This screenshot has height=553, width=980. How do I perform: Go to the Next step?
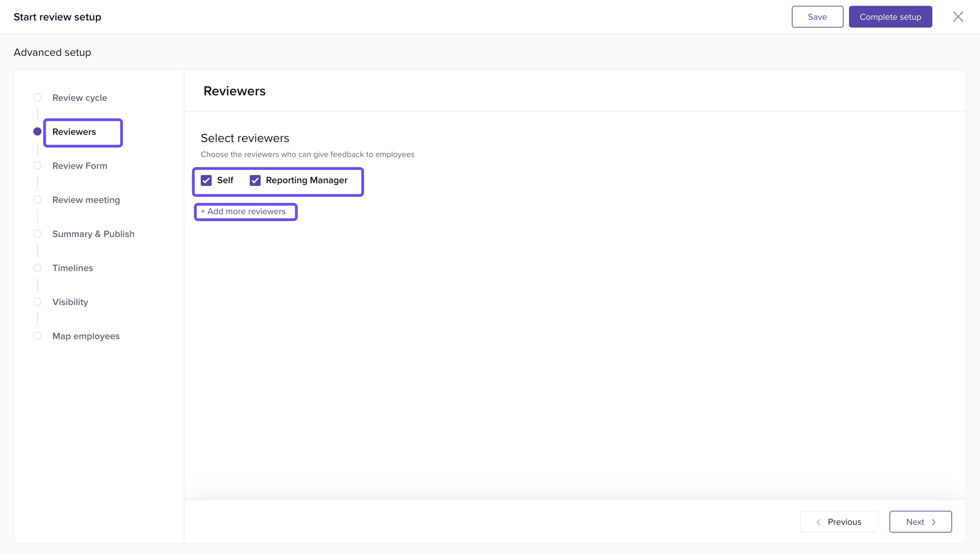click(x=920, y=522)
